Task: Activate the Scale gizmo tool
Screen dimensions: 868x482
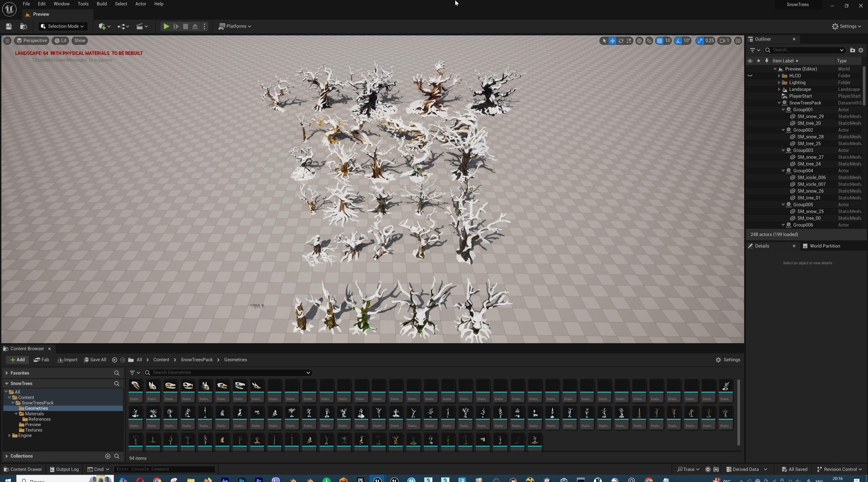Action: click(x=629, y=41)
